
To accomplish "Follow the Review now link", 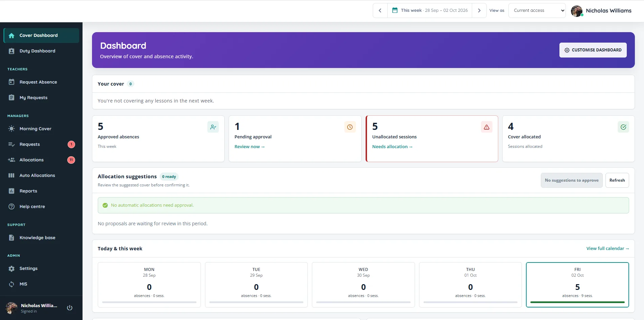I will pos(250,146).
